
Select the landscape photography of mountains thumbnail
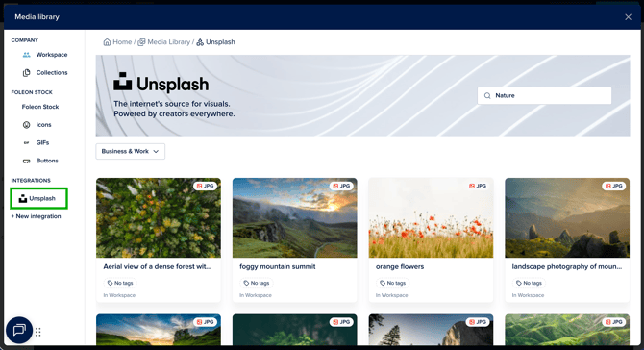567,217
